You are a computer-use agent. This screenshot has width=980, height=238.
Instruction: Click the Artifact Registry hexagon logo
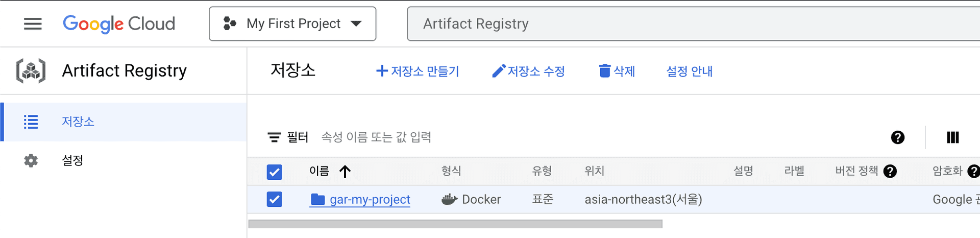pyautogui.click(x=31, y=70)
